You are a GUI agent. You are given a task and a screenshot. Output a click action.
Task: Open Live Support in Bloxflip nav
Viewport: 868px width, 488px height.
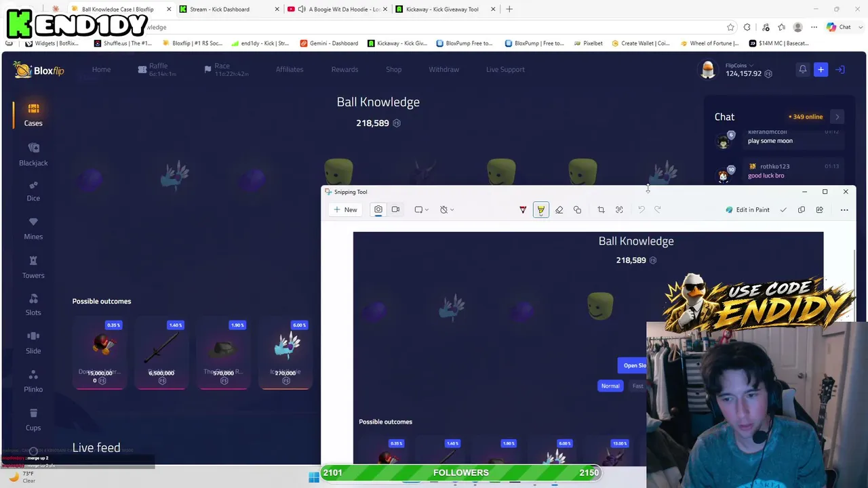click(x=505, y=69)
